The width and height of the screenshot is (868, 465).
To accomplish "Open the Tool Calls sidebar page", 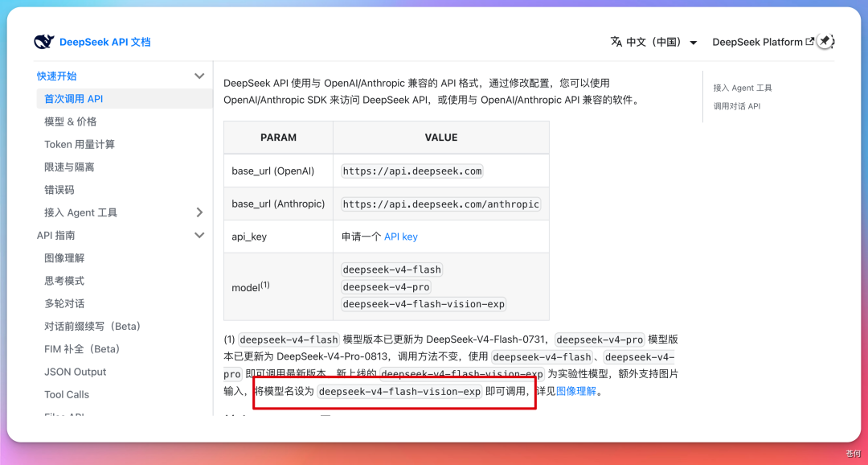I will (67, 395).
